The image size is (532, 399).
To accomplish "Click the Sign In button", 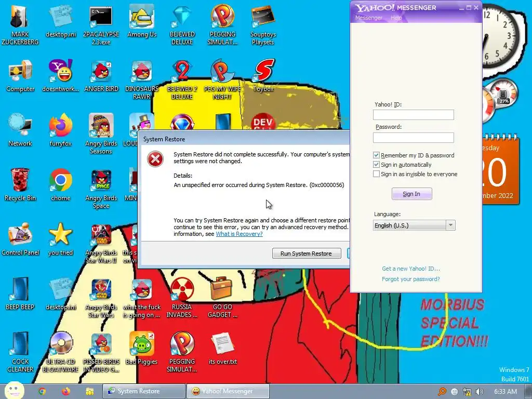I will click(411, 194).
